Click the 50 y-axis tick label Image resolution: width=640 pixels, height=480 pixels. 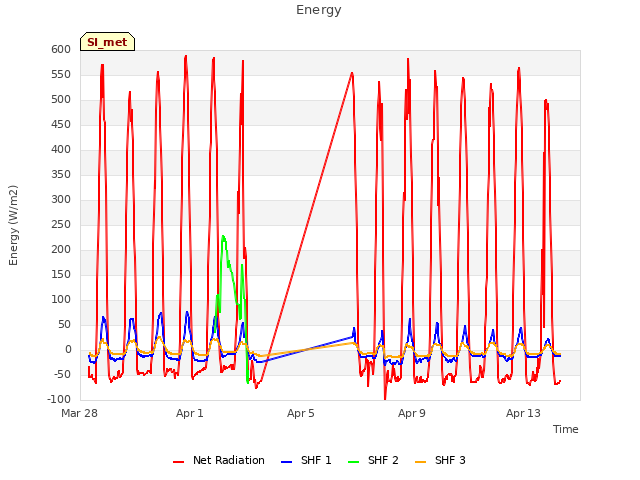tap(65, 324)
